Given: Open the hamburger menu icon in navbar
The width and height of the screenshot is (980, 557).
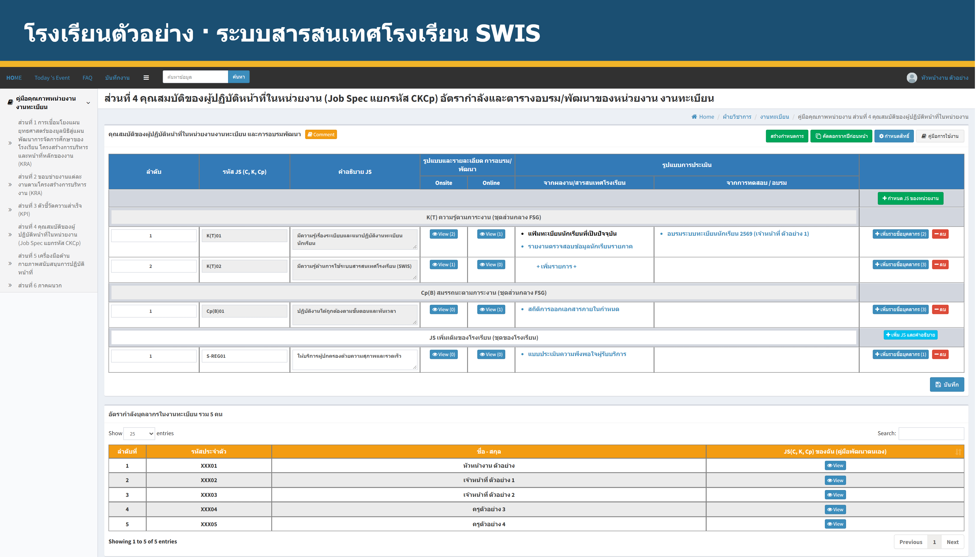Looking at the screenshot, I should pos(146,78).
